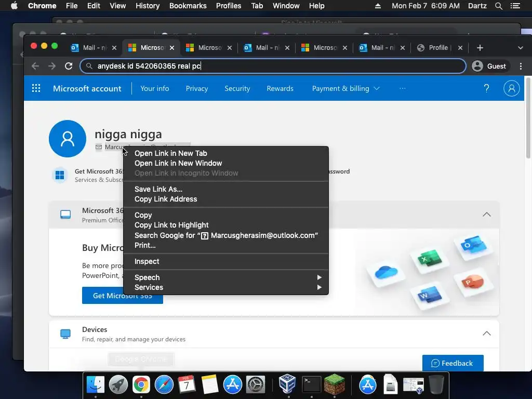This screenshot has height=399, width=532.
Task: Open the History menu in menu bar
Action: coord(148,6)
